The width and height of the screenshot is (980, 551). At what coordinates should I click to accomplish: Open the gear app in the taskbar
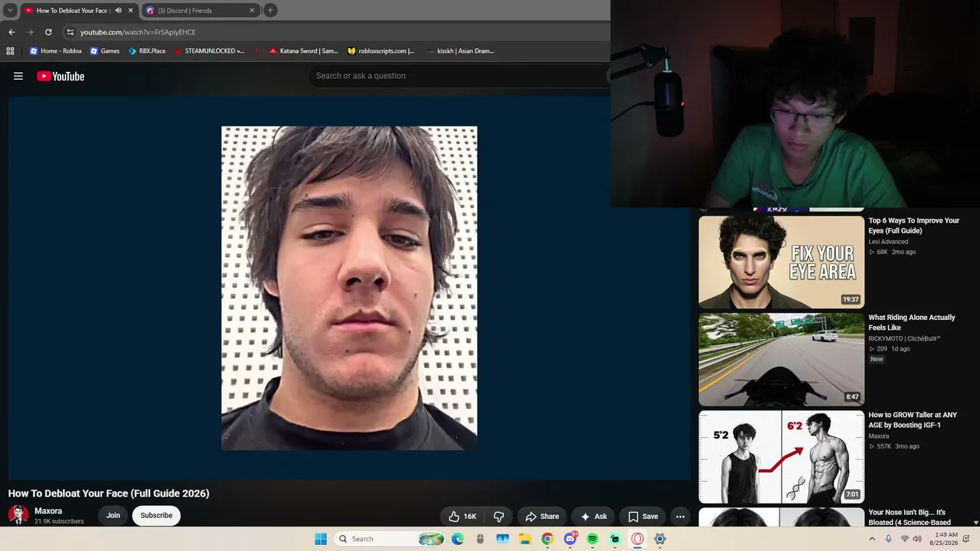pos(660,539)
